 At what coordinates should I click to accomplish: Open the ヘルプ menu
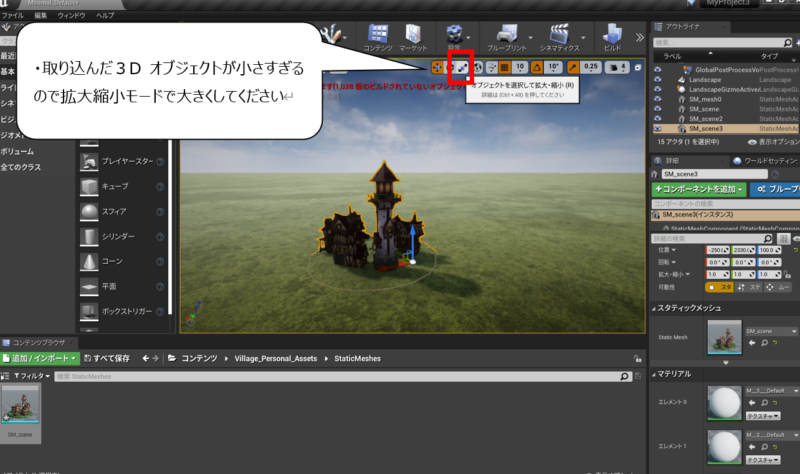[x=105, y=15]
